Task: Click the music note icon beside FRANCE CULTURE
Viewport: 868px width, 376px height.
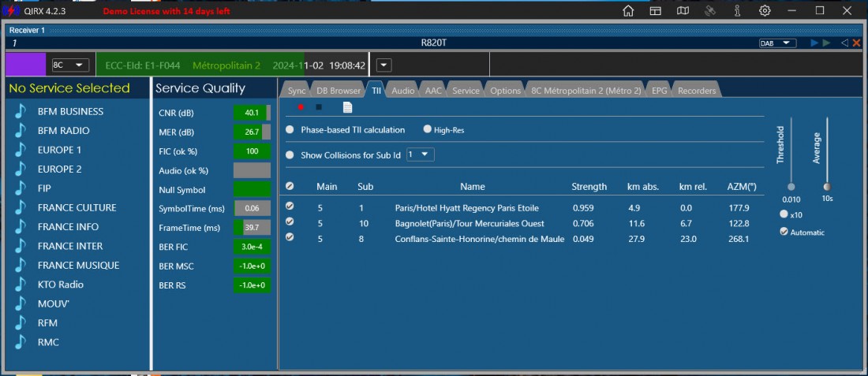Action: point(21,207)
